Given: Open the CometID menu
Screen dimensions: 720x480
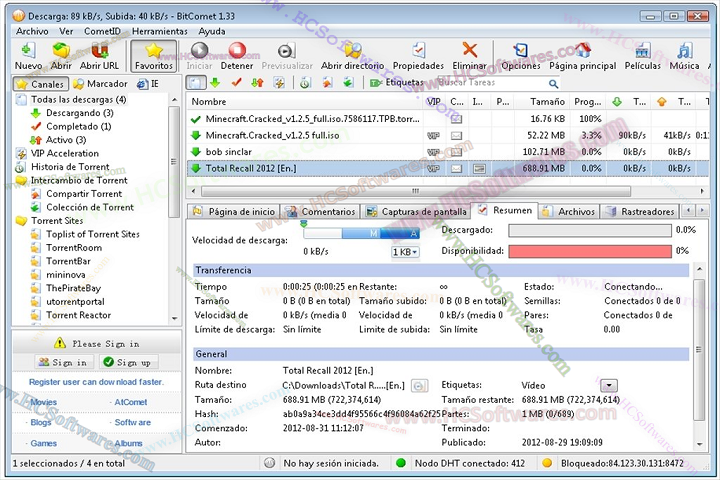Looking at the screenshot, I should (102, 31).
